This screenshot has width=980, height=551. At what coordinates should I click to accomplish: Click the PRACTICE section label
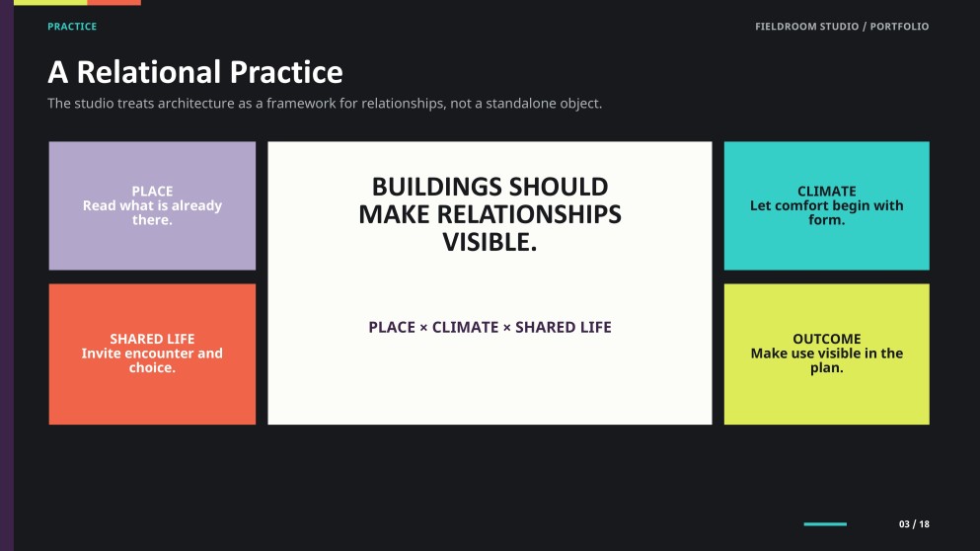72,27
